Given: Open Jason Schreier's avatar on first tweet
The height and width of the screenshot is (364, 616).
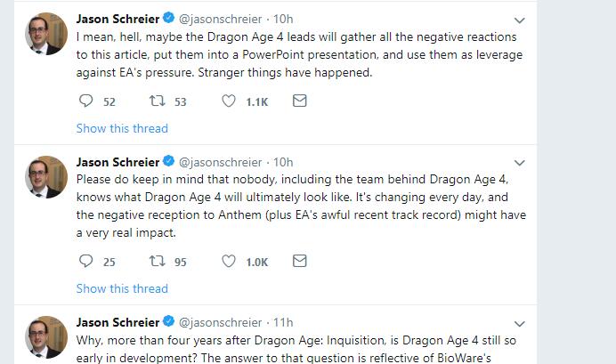Looking at the screenshot, I should click(46, 34).
